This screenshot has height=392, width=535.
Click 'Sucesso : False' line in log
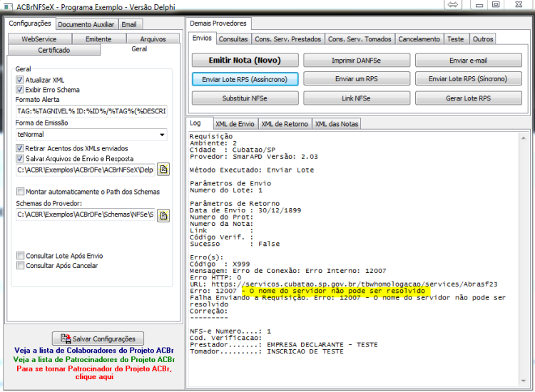[x=235, y=244]
